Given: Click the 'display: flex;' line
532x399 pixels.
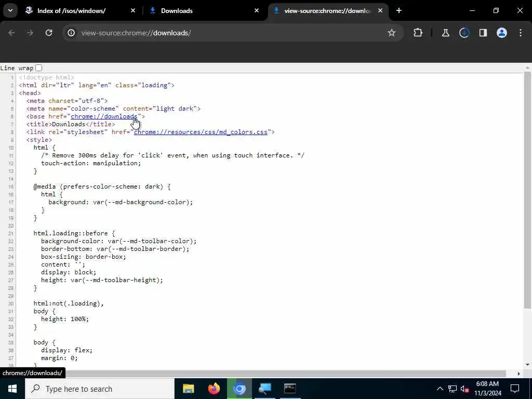Looking at the screenshot, I should [67, 350].
